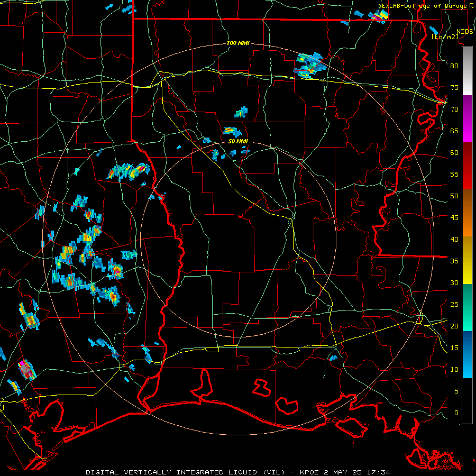The image size is (476, 476).
Task: Click the 35 value on the legend
Action: coord(454,261)
